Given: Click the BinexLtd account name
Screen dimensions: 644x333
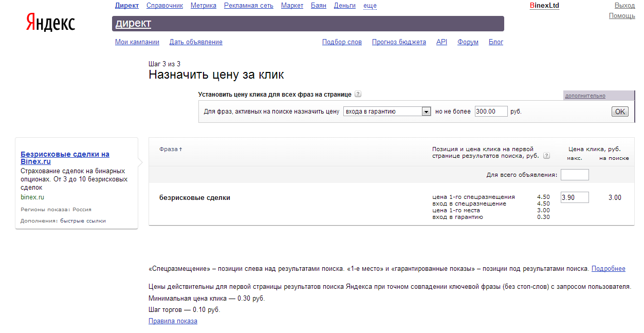Looking at the screenshot, I should 544,6.
